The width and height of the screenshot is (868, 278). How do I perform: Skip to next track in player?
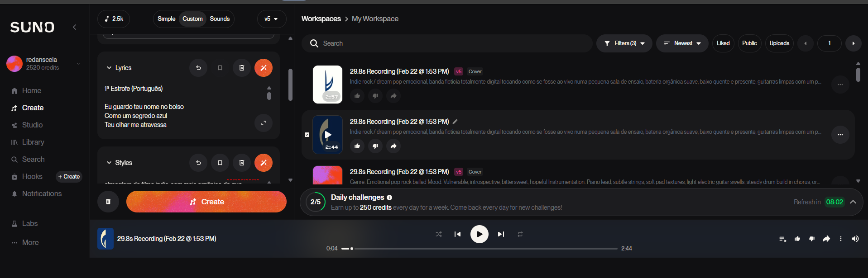click(x=501, y=234)
